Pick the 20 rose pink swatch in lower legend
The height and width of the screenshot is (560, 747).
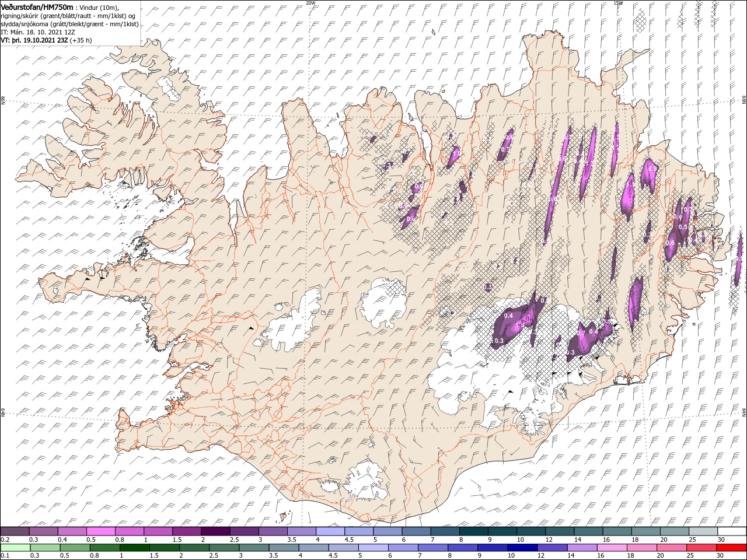point(671,548)
